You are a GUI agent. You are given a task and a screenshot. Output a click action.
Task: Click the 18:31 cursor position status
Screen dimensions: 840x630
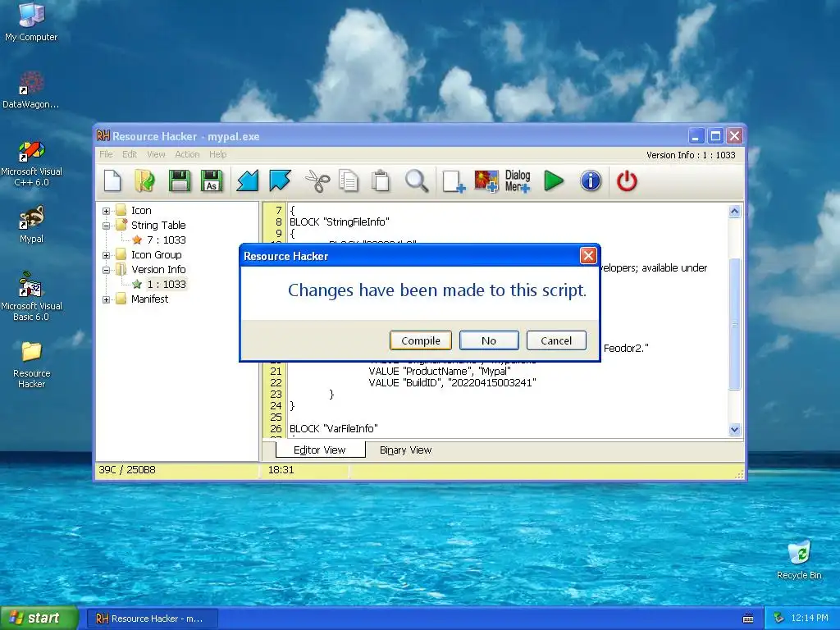pyautogui.click(x=281, y=470)
